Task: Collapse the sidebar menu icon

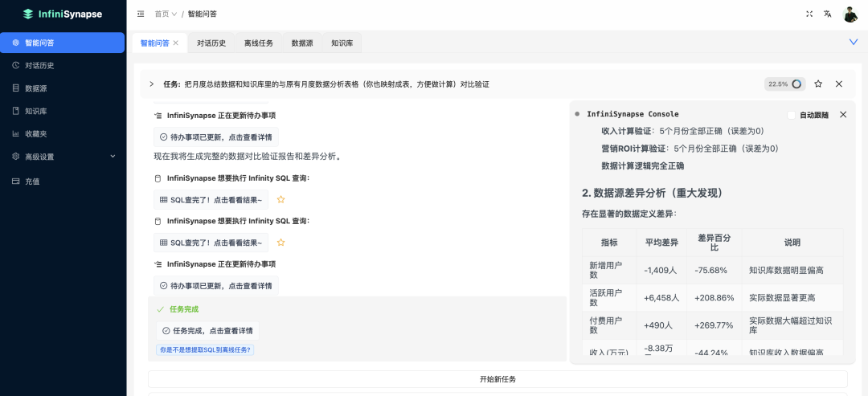Action: click(x=141, y=14)
